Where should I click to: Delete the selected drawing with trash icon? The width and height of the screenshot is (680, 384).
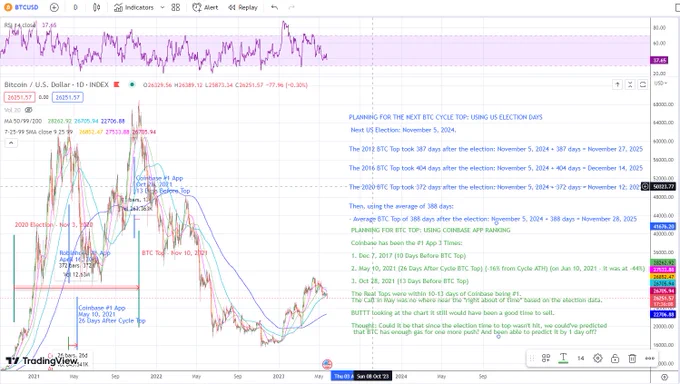click(x=632, y=358)
